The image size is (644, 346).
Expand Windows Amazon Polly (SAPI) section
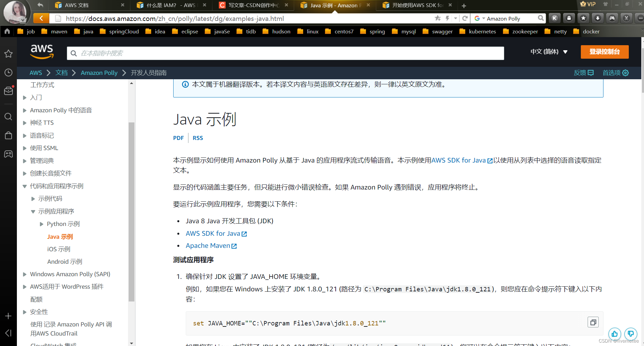pos(25,274)
